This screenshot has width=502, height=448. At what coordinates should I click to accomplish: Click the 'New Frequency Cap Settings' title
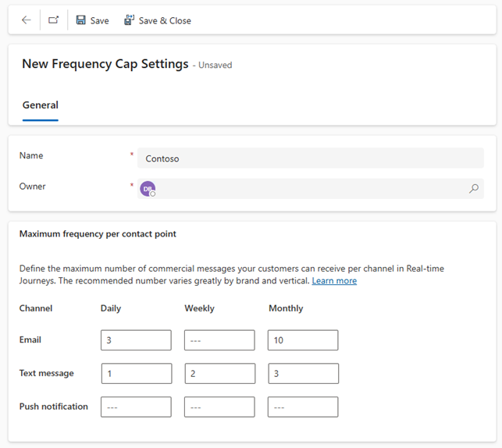105,64
